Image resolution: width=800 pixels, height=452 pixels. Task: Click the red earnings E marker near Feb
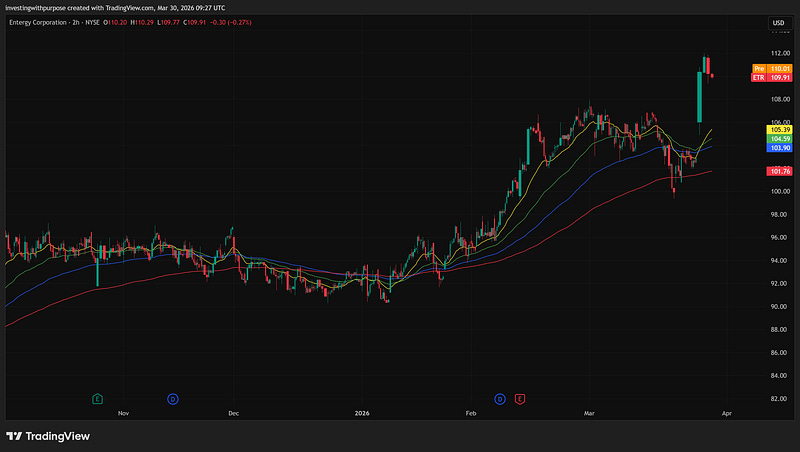520,399
